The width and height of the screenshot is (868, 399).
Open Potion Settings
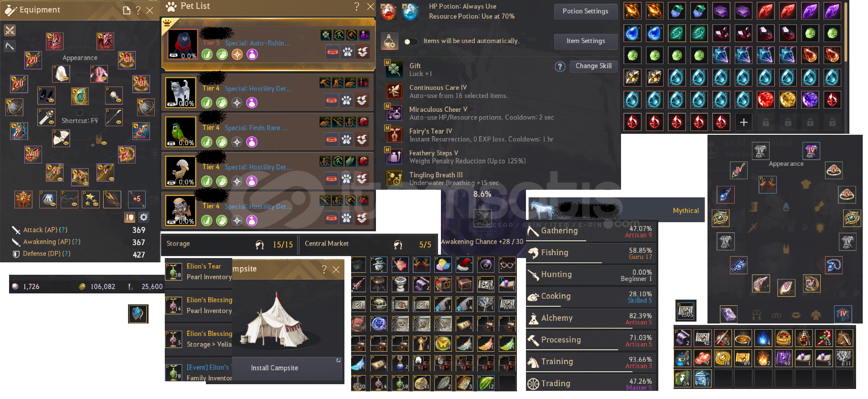[x=585, y=11]
